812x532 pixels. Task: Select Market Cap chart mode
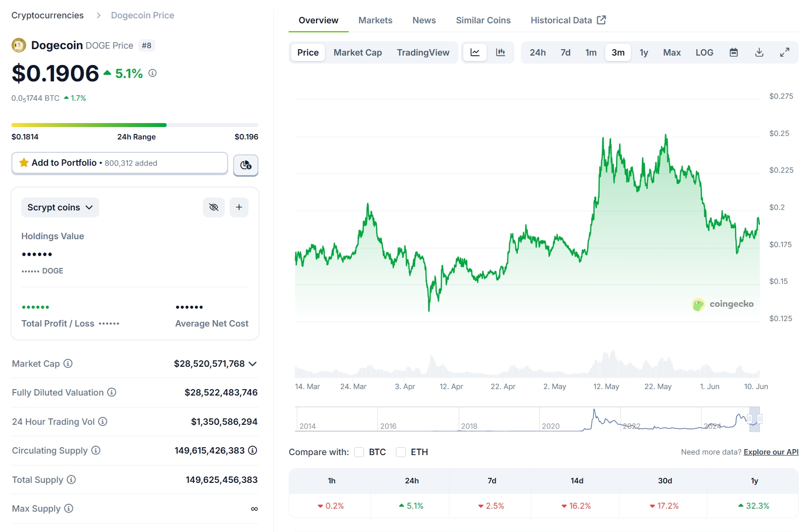[x=358, y=52]
